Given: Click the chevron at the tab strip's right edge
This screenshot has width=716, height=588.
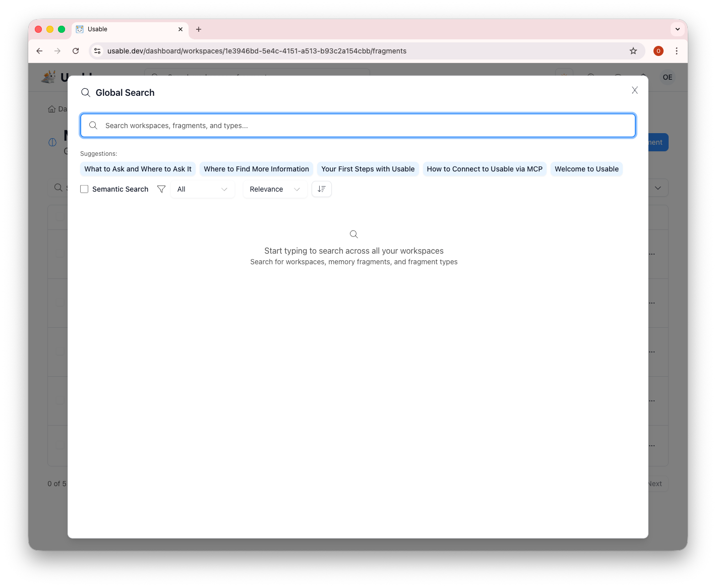Looking at the screenshot, I should (677, 29).
